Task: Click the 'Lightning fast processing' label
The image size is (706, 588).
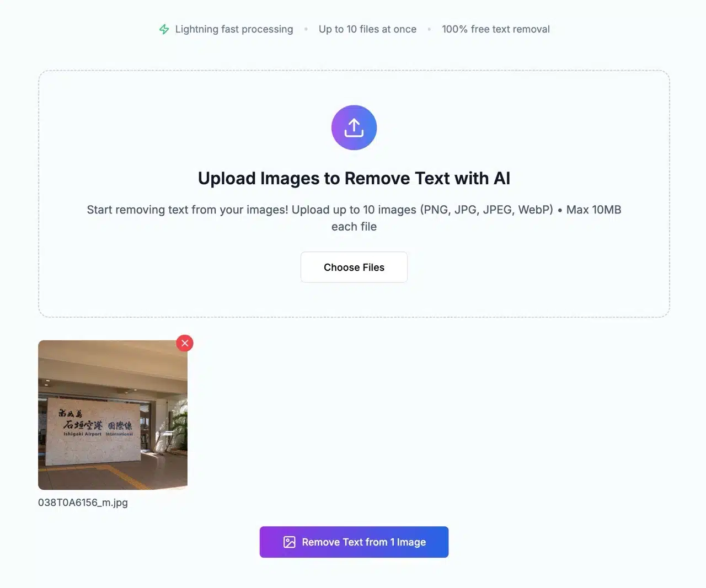Action: point(234,29)
